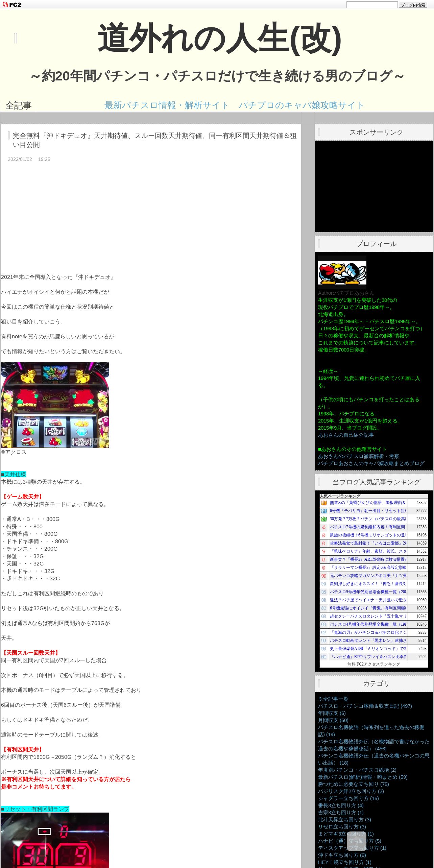Open category パチスロ・パチンコ稼働＆収支日記 (497)
This screenshot has width=434, height=868.
click(365, 706)
